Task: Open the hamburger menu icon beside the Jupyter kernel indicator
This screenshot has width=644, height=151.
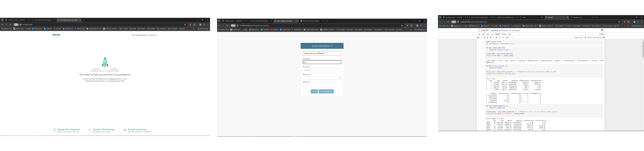Action: point(604,37)
